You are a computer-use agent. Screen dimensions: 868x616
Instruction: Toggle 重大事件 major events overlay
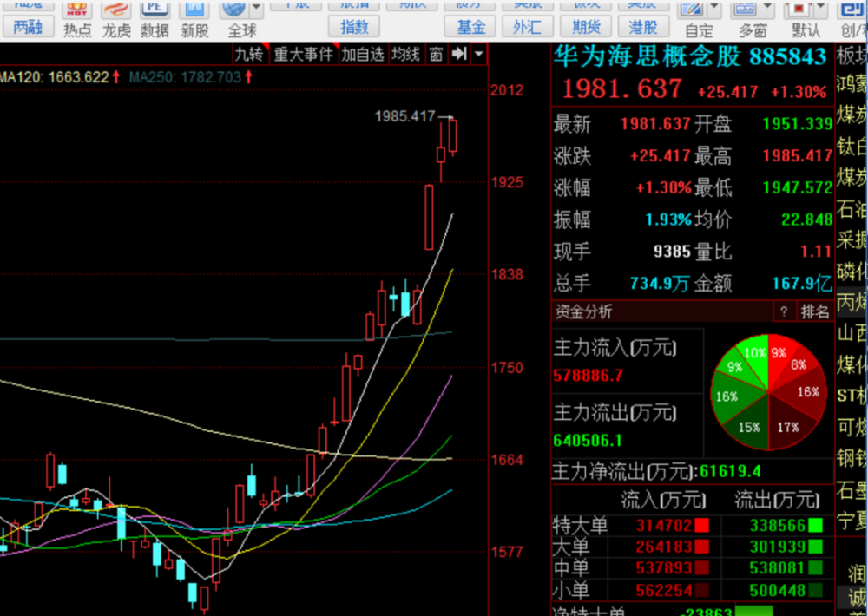(x=303, y=55)
